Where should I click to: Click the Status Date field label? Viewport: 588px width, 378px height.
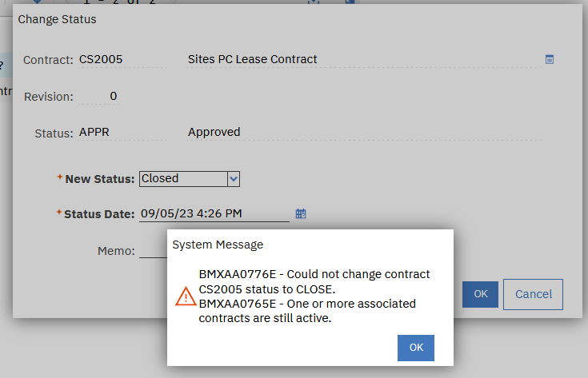(100, 213)
